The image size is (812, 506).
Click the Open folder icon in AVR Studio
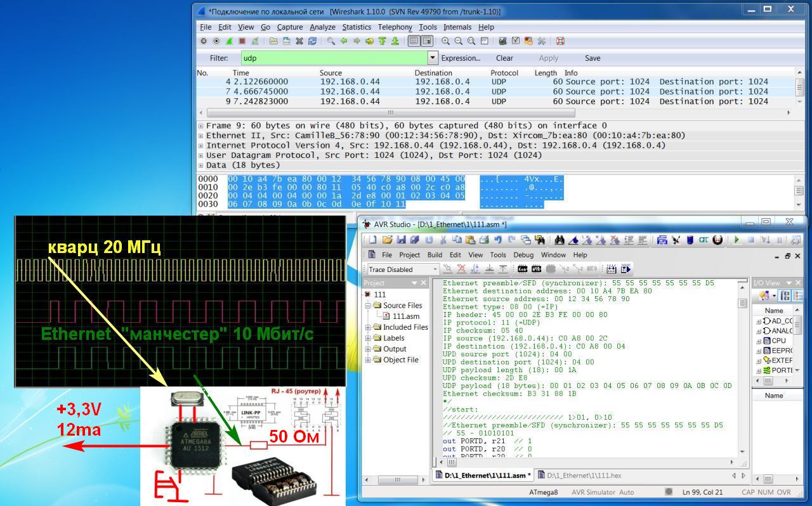(387, 240)
